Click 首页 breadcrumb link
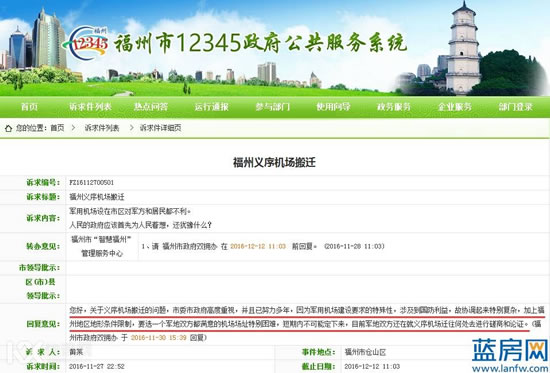 coord(57,128)
